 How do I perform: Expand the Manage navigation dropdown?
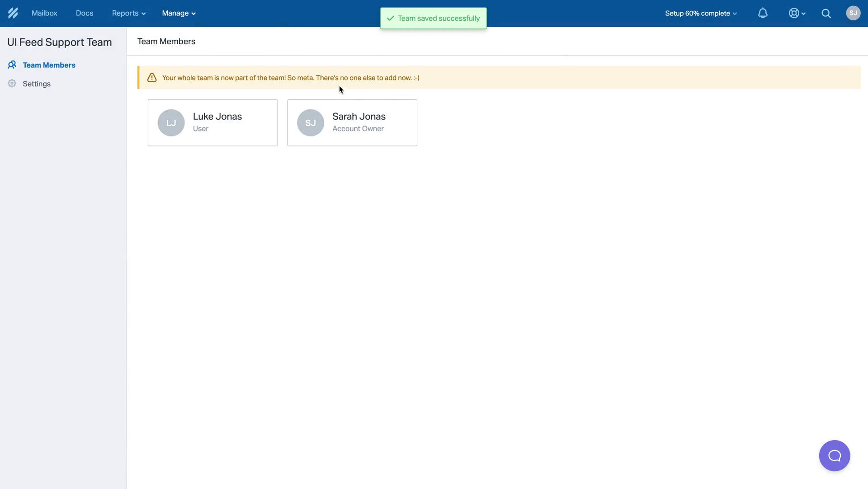tap(177, 13)
